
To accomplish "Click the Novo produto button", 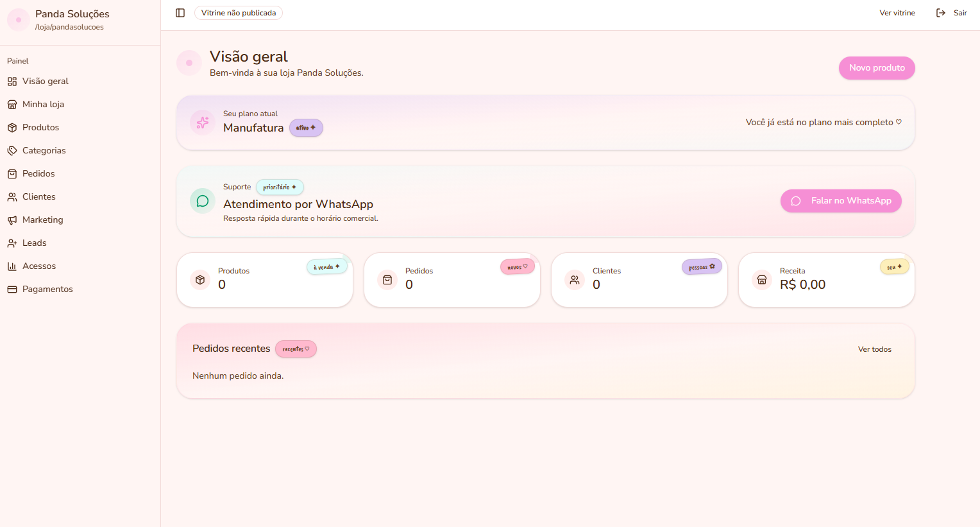I will (877, 68).
